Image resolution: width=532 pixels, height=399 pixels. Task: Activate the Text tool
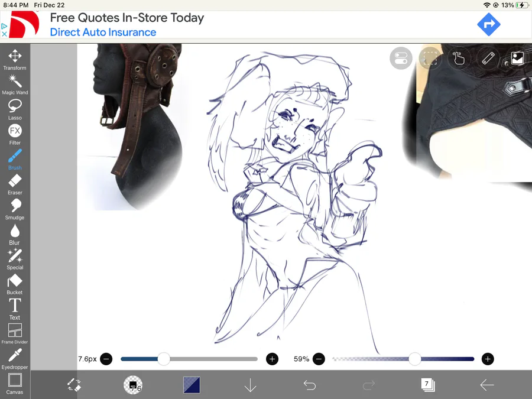pos(15,309)
